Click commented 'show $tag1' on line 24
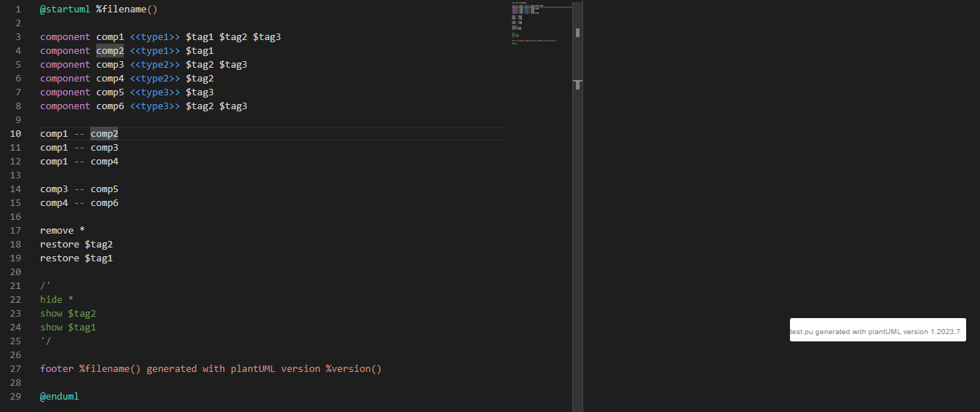Screen dimensions: 980x412 [x=68, y=328]
